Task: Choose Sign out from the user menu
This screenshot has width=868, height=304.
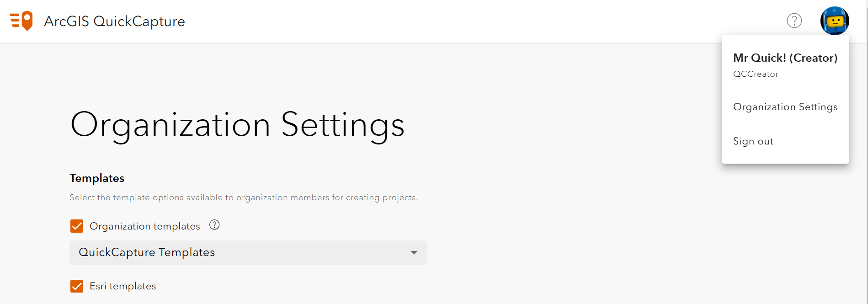Action: click(x=753, y=141)
